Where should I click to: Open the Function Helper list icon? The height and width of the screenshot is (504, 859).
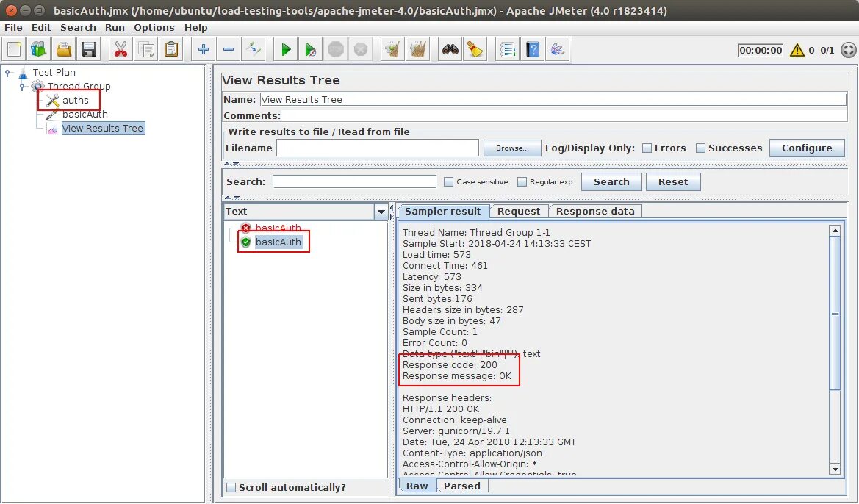[x=507, y=49]
